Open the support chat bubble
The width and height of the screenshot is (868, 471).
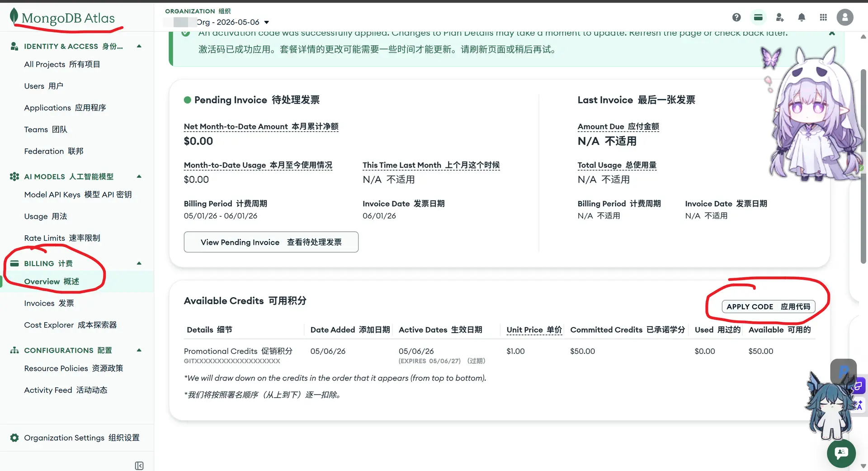[x=841, y=453]
